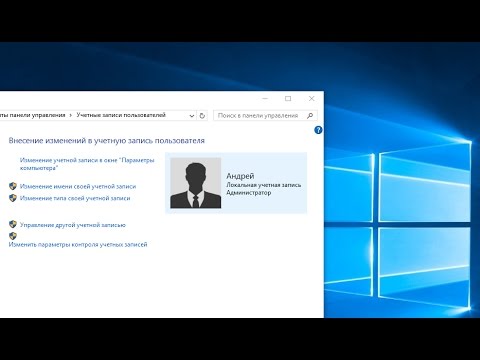Viewport: 480px width, 360px height.
Task: Click the панели управления breadcrumb segment
Action: pyautogui.click(x=33, y=115)
